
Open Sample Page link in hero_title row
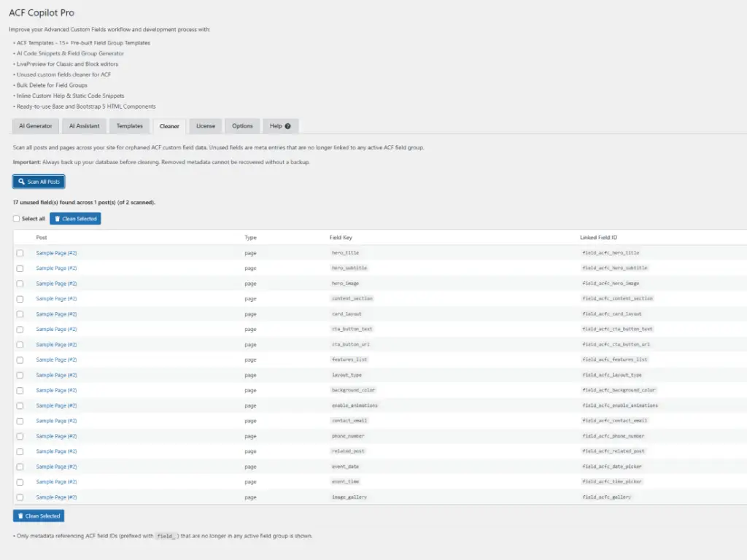coord(56,253)
